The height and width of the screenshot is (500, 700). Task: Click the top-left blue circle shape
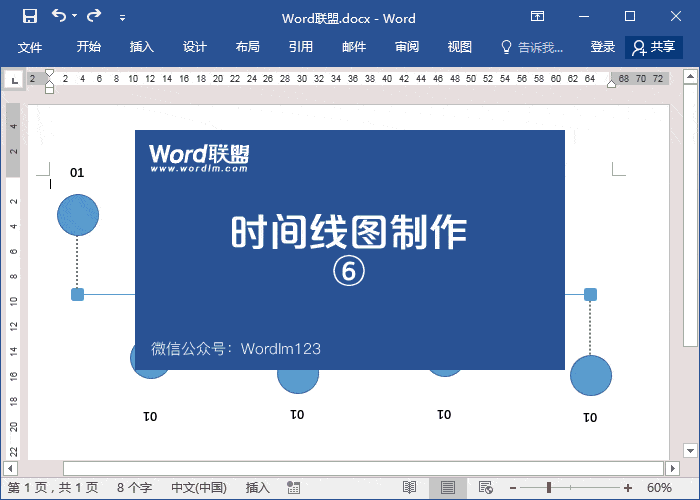pyautogui.click(x=78, y=215)
